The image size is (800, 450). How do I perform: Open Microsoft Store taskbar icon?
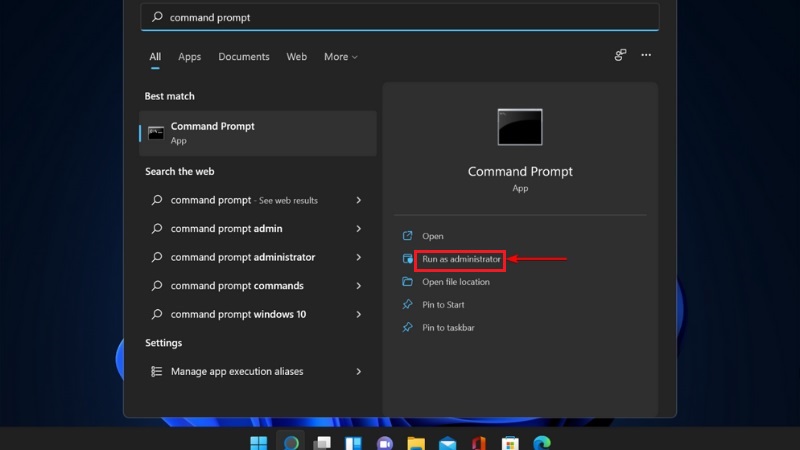[510, 443]
